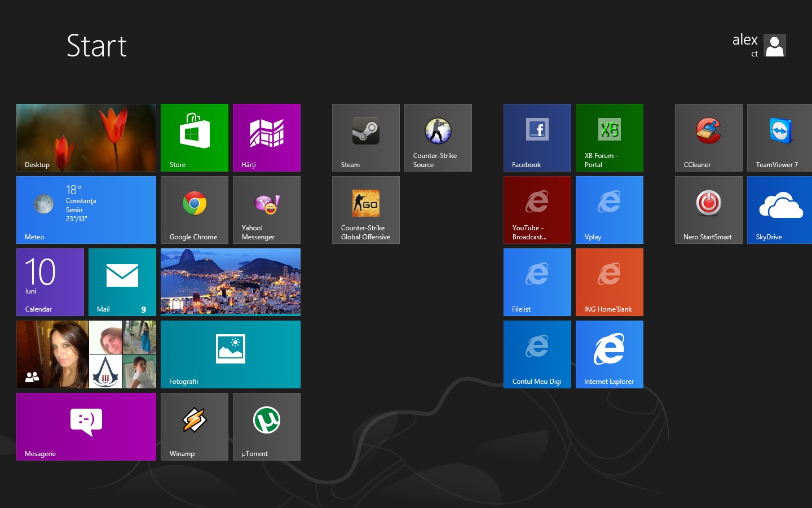The image size is (812, 508).
Task: Open the Contul Meu Digi tile
Action: [537, 354]
